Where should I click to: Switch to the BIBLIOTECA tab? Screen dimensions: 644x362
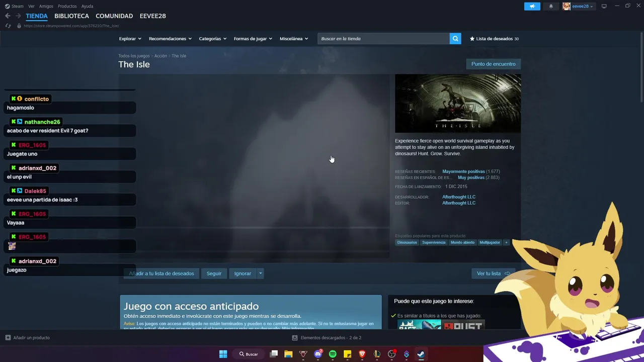tap(72, 16)
